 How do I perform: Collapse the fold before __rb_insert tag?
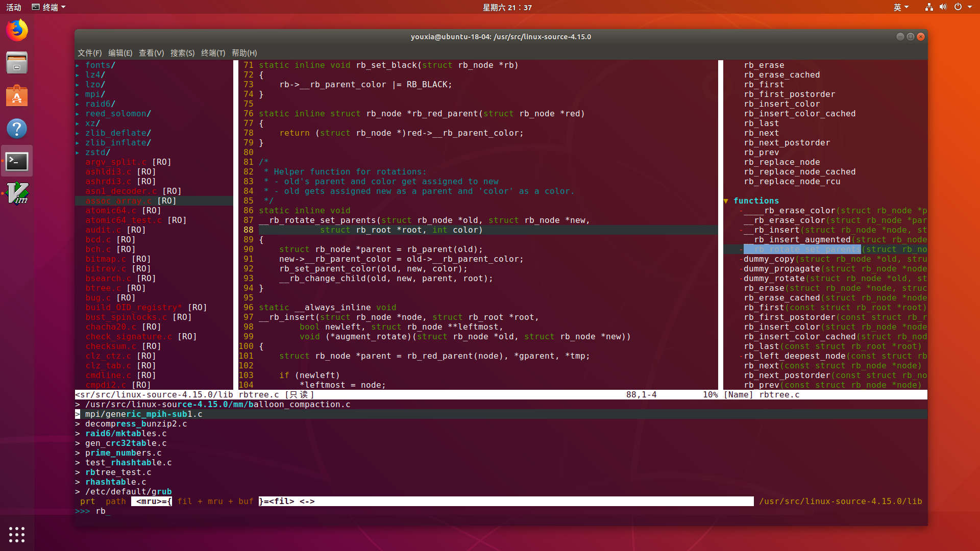pyautogui.click(x=741, y=230)
